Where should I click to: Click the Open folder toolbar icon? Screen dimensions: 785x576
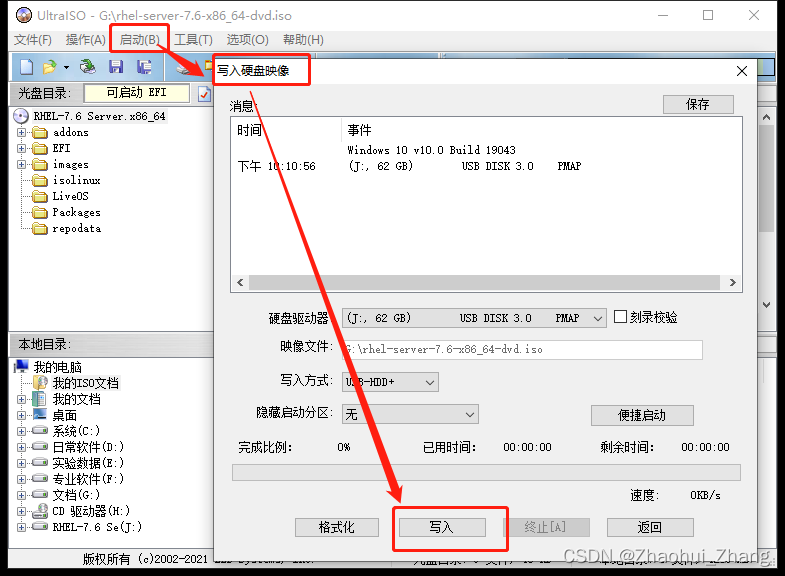tap(50, 67)
